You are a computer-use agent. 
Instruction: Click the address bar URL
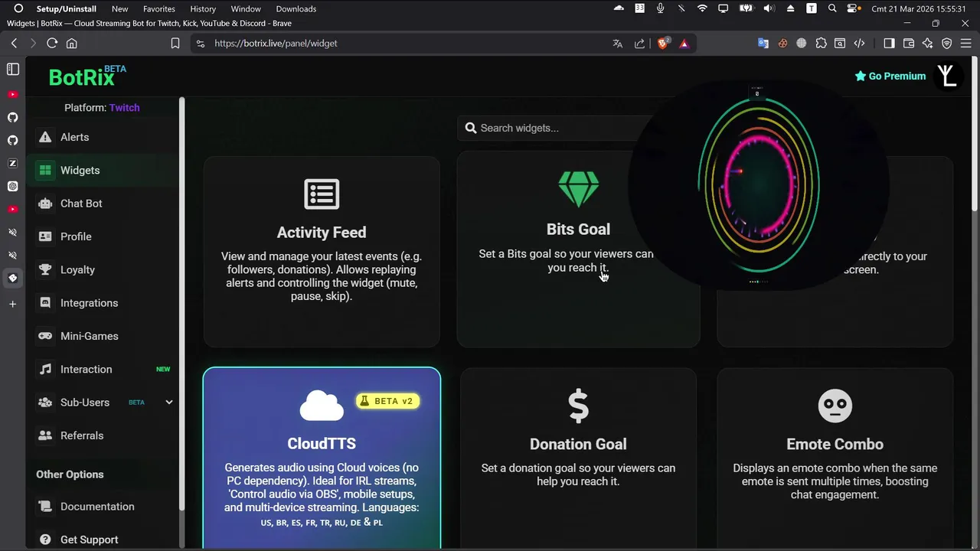(x=276, y=44)
